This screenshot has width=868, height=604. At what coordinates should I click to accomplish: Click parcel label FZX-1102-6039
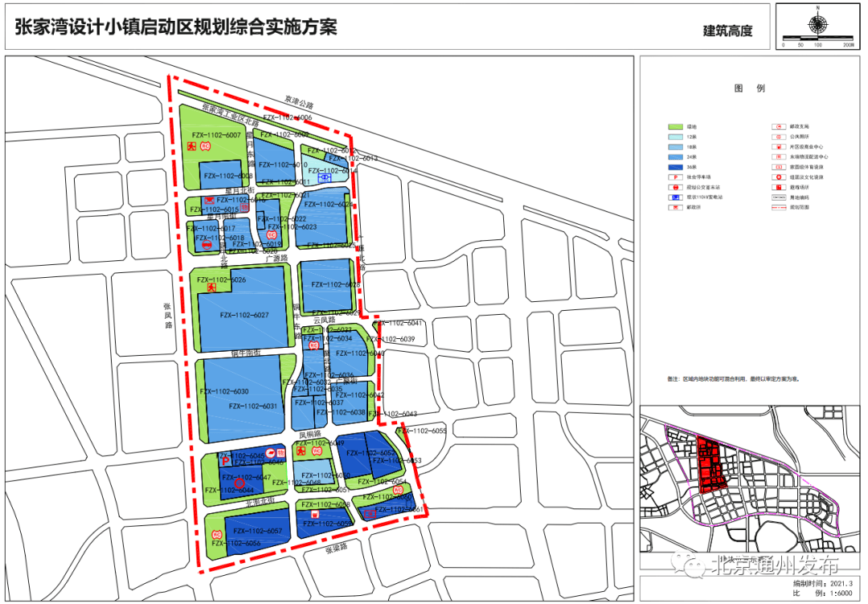tap(391, 339)
